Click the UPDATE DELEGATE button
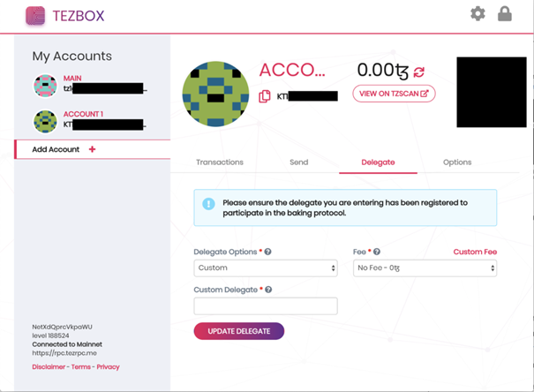Screen dimensions: 534x392 point(239,331)
